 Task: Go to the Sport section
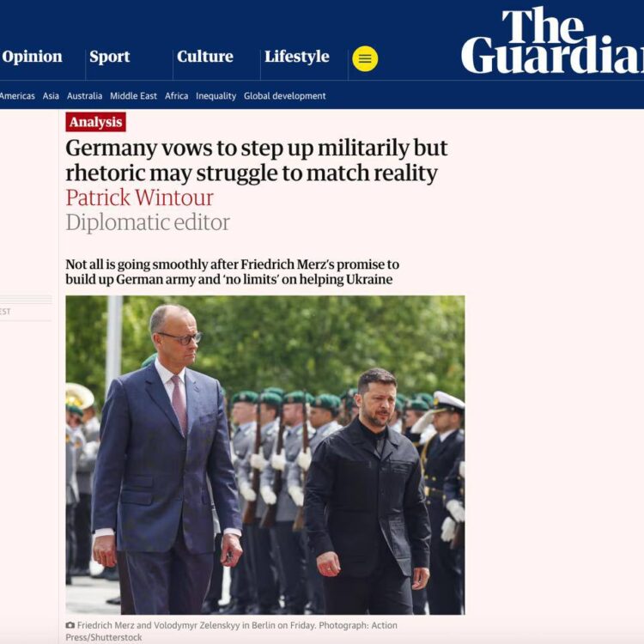pyautogui.click(x=109, y=57)
